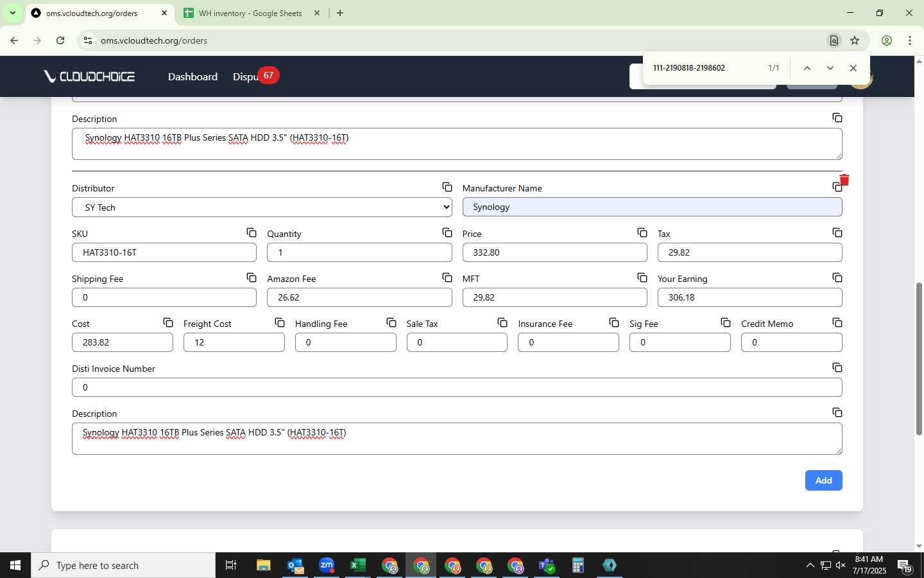
Task: Delete this item with the red trash icon
Action: [x=844, y=180]
